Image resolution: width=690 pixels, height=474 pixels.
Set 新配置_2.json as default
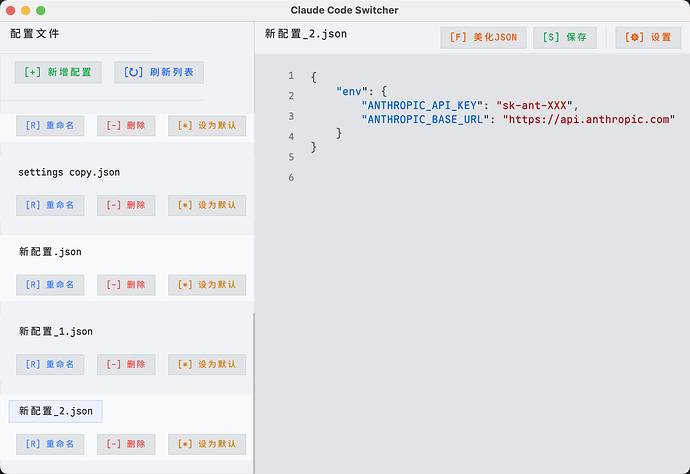coord(207,444)
